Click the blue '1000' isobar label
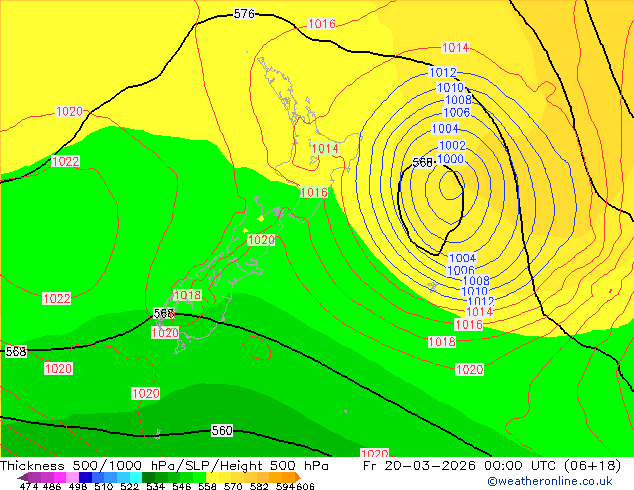The width and height of the screenshot is (634, 490). [x=450, y=159]
